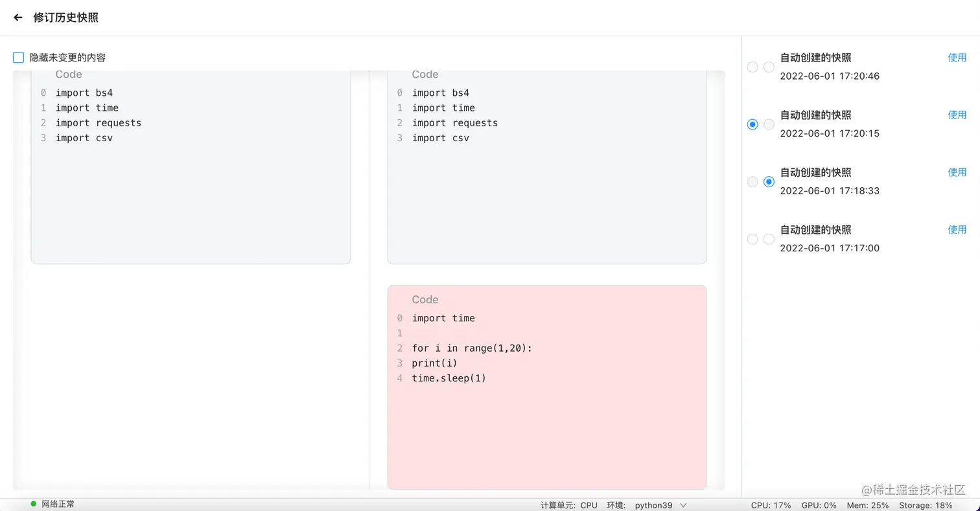Open the python39 environment dropdown
This screenshot has height=511, width=980.
pyautogui.click(x=660, y=505)
